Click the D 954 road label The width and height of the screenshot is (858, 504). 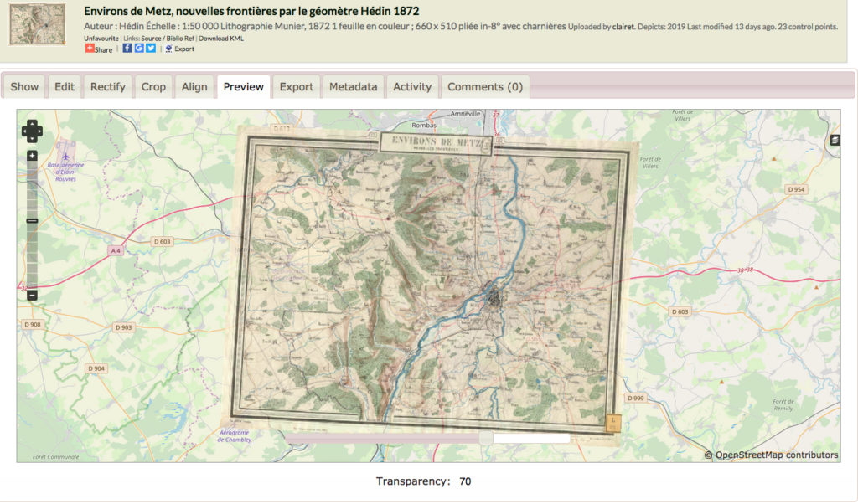pos(796,190)
